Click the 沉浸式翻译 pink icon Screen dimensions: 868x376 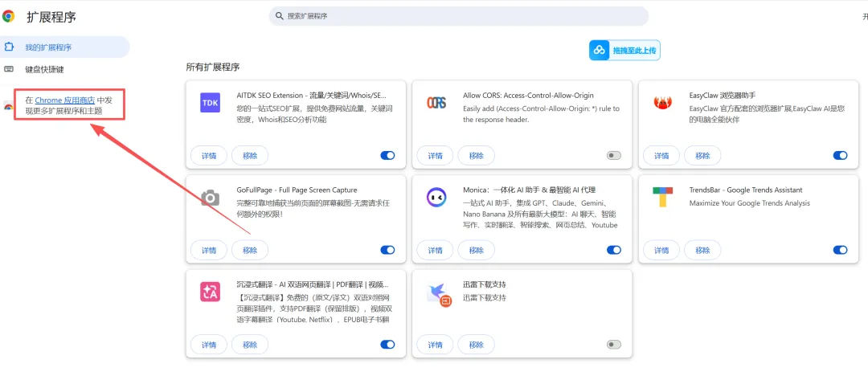coord(211,292)
